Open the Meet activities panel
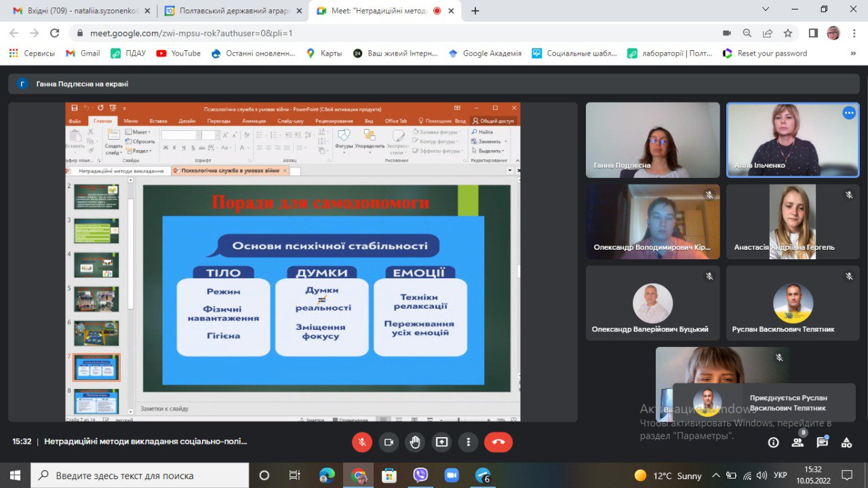Image resolution: width=868 pixels, height=488 pixels. (846, 443)
